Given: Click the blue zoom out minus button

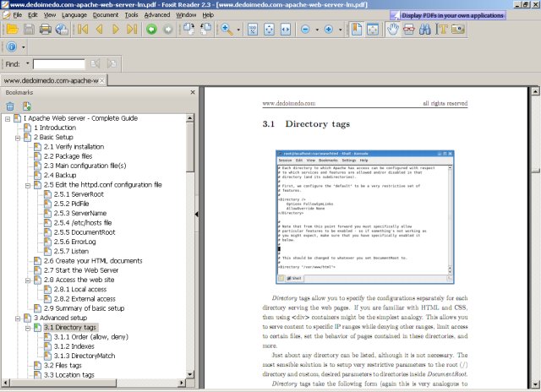Looking at the screenshot, I should tap(305, 30).
